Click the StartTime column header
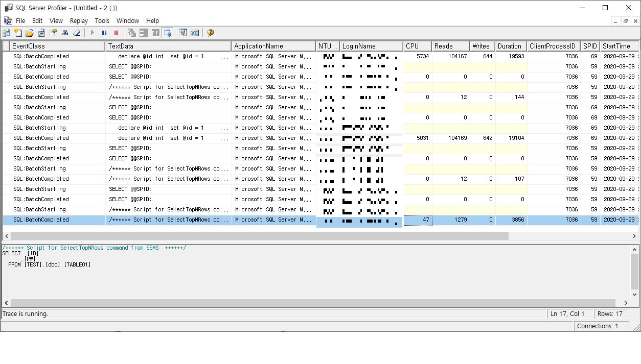The width and height of the screenshot is (641, 364). click(x=619, y=46)
